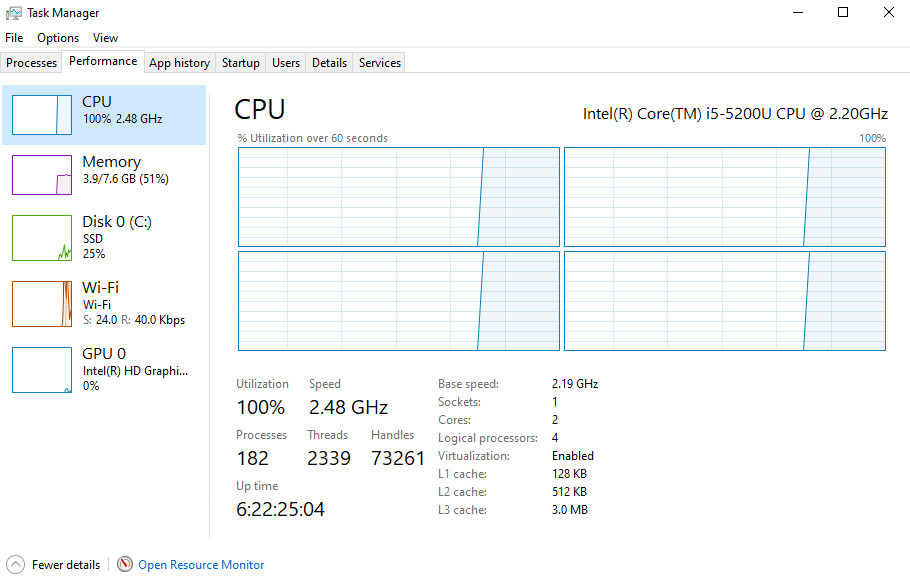The width and height of the screenshot is (910, 587).
Task: Open the View menu
Action: [x=105, y=38]
